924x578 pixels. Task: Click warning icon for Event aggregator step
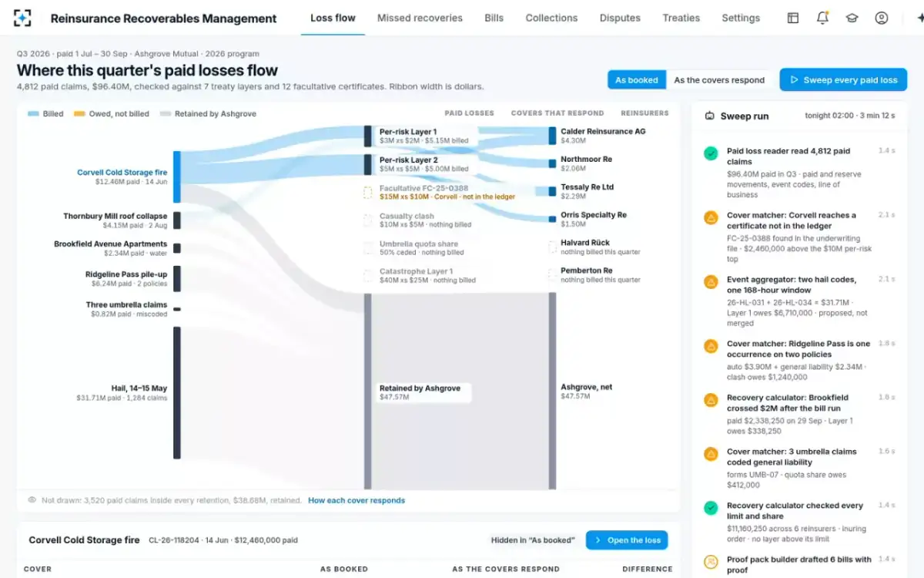point(711,281)
